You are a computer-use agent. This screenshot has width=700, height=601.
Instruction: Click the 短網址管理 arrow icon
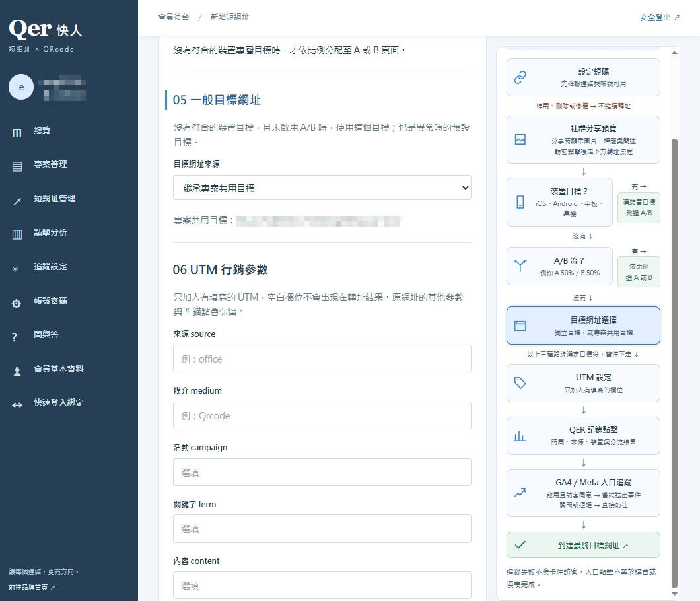[17, 201]
